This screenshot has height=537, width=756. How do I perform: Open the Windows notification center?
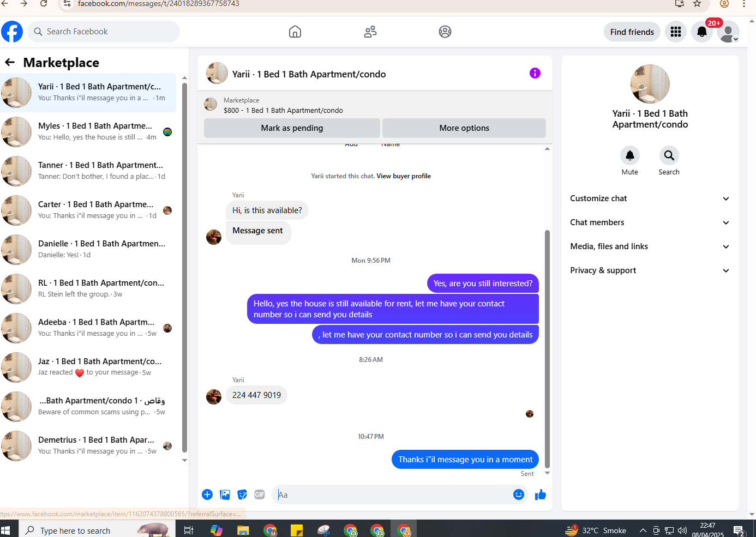tap(740, 530)
